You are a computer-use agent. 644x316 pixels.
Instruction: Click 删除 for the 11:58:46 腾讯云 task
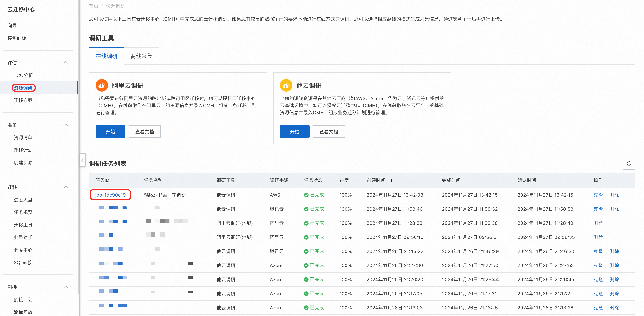tap(614, 209)
